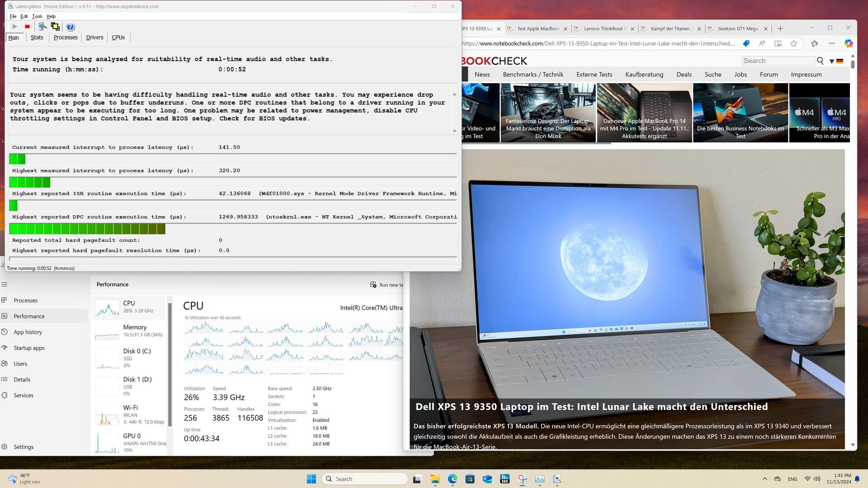Select the Main tab in LatencyMon
The height and width of the screenshot is (488, 868).
point(14,38)
